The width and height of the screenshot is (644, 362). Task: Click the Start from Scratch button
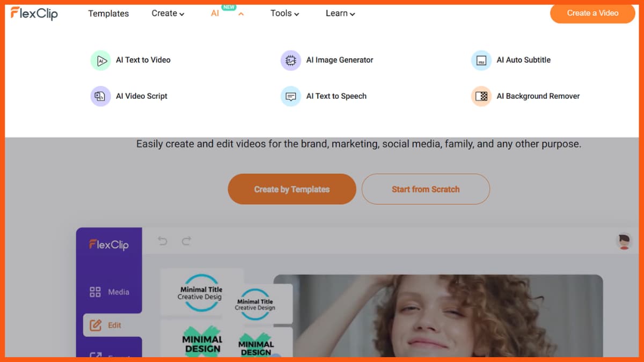coord(426,189)
